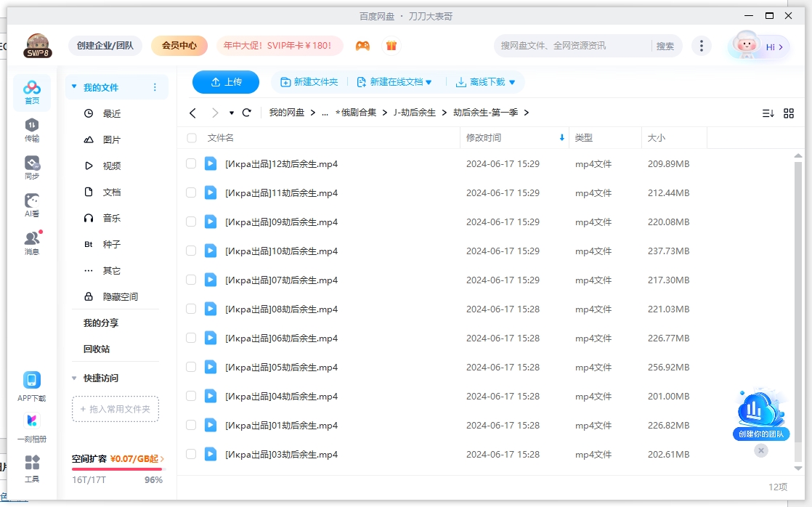Image resolution: width=812 pixels, height=507 pixels.
Task: Click the refresh icon beside navigation arrows
Action: (x=247, y=113)
